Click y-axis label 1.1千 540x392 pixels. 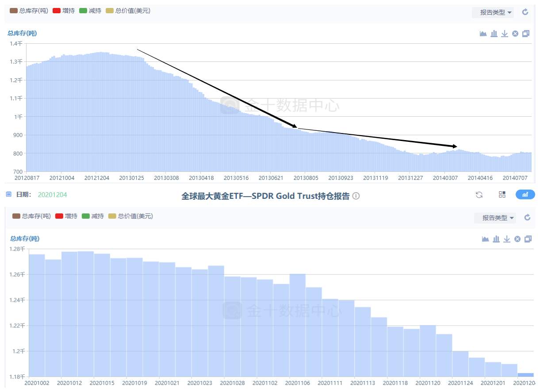[x=16, y=98]
